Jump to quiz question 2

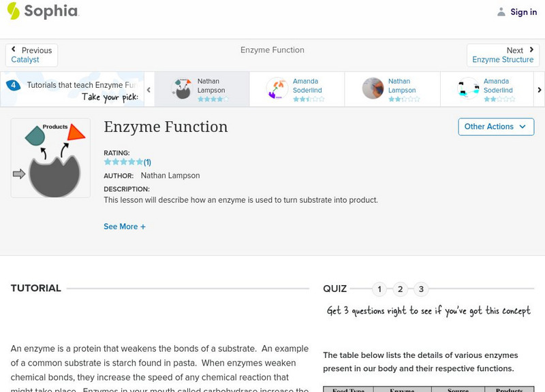401,289
